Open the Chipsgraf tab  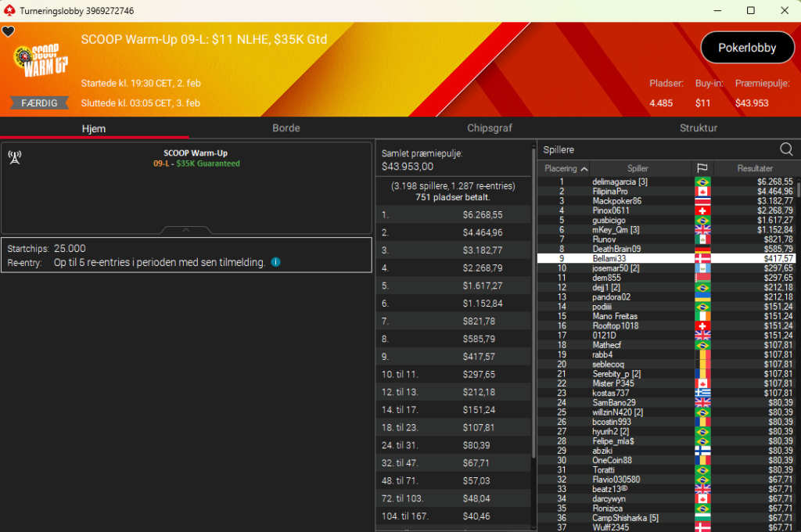pyautogui.click(x=490, y=128)
